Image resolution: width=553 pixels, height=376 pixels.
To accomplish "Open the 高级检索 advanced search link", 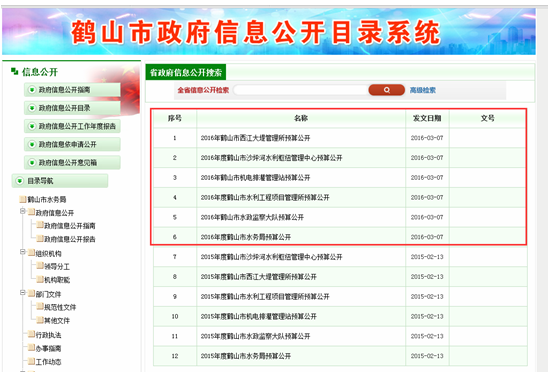I will (x=423, y=90).
